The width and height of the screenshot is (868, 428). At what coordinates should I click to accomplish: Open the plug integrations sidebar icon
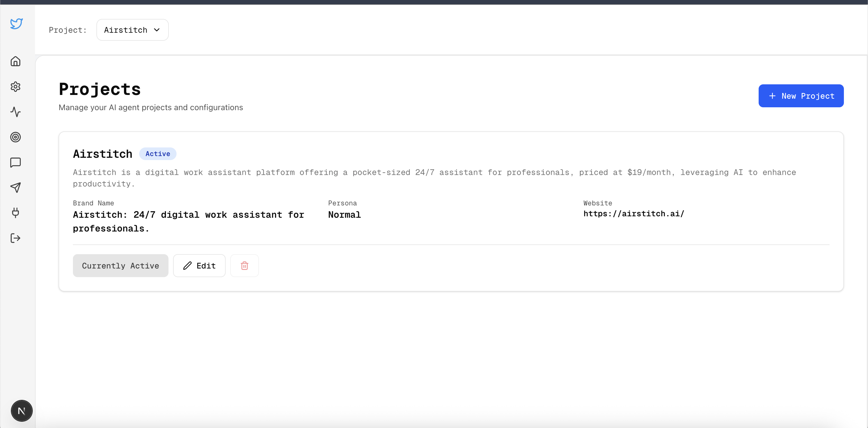tap(15, 213)
